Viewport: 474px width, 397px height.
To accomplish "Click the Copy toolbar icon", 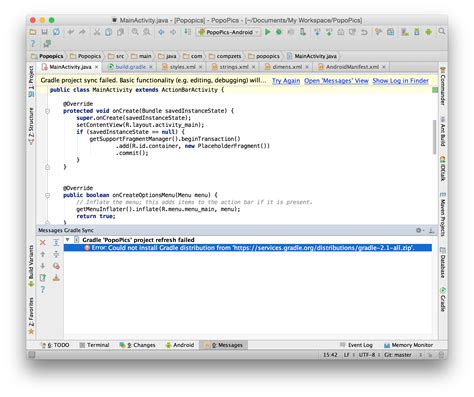I will [108, 32].
